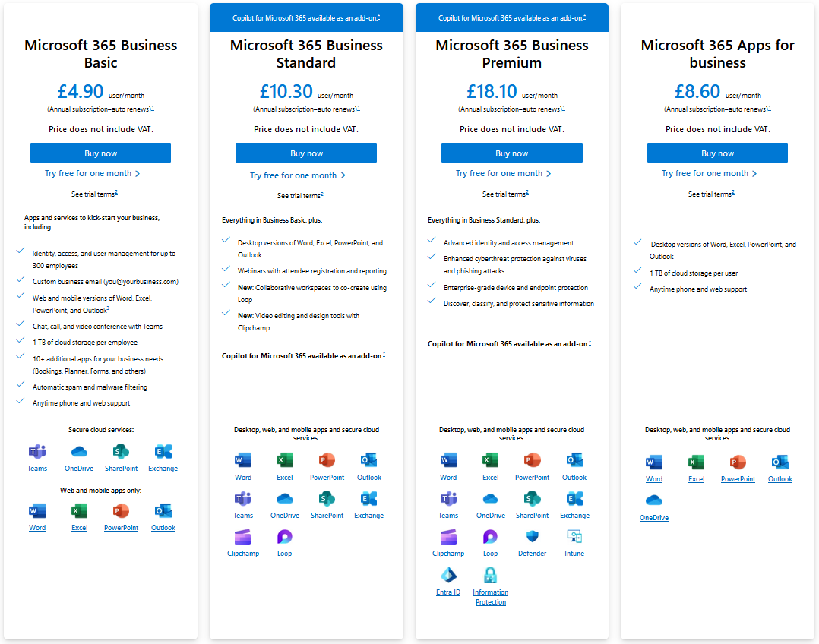Viewport: 819px width, 644px height.
Task: Open Loop icon in Business Standard plan
Action: click(285, 537)
